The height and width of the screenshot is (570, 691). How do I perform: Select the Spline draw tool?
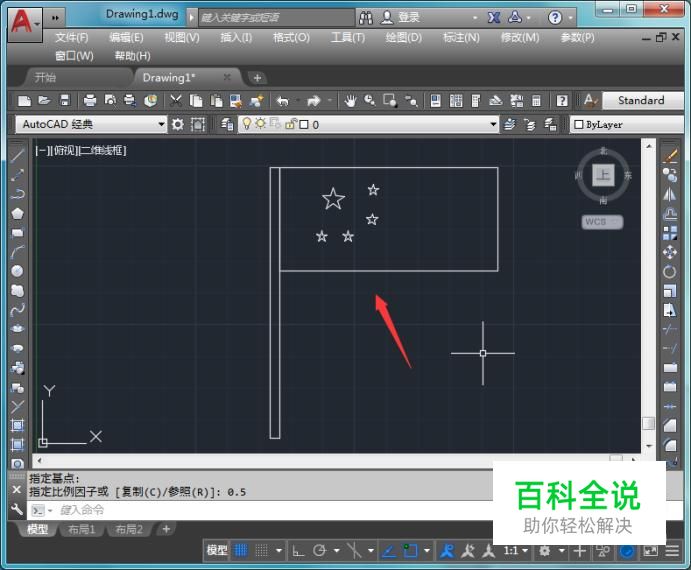pyautogui.click(x=17, y=310)
